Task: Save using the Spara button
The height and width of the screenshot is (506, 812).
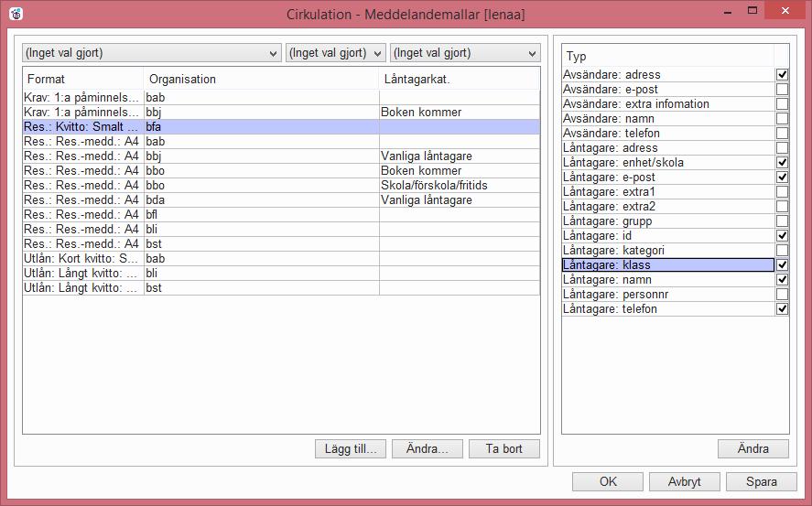Action: click(762, 481)
